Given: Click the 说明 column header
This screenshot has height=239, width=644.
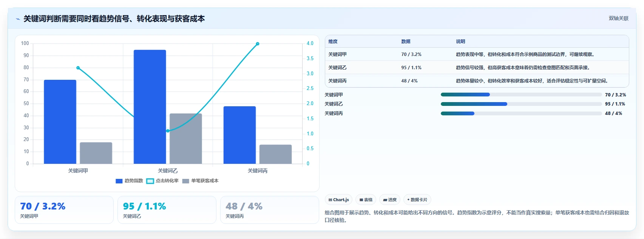Looking at the screenshot, I should click(x=460, y=42).
